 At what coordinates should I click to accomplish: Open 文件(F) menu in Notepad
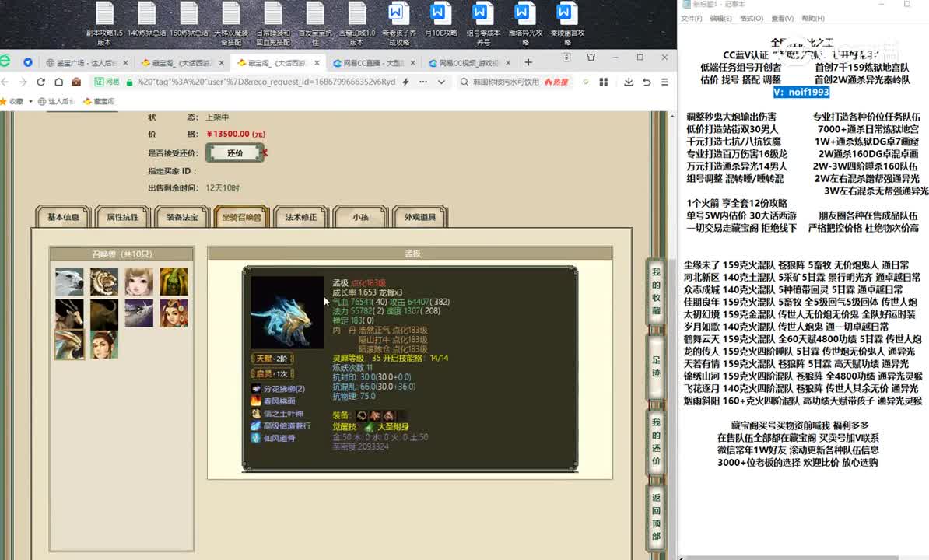[x=691, y=19]
